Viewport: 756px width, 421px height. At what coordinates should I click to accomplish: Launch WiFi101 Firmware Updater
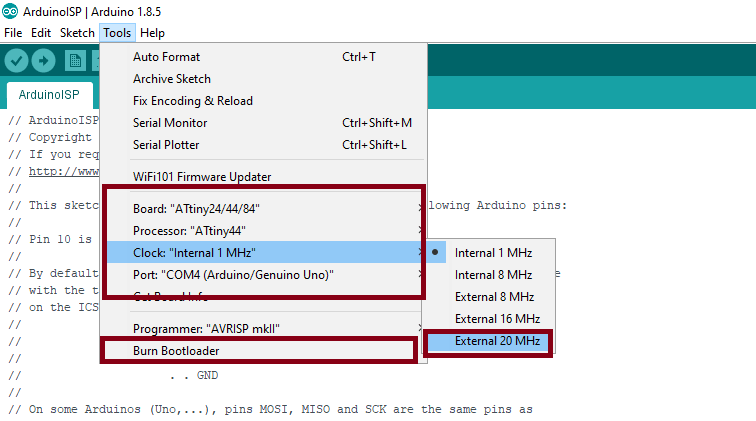pos(263,177)
